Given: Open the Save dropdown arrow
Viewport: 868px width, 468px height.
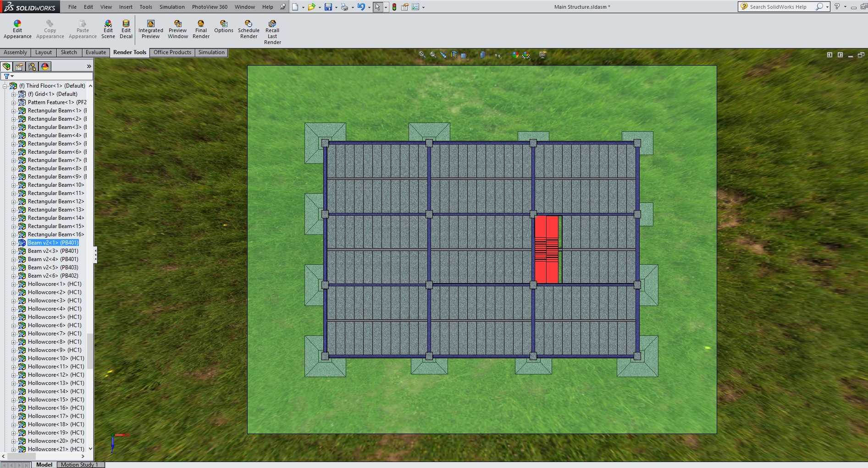Looking at the screenshot, I should 336,7.
